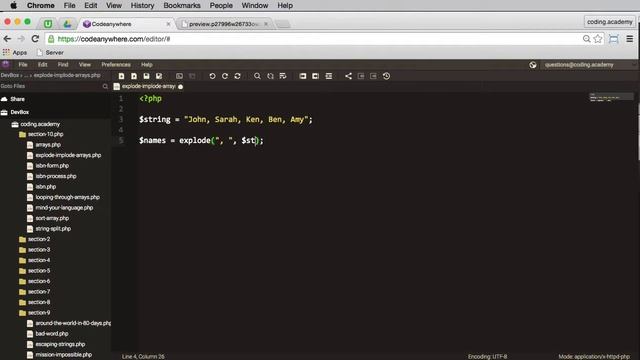Open mind-your-language.php file
The image size is (640, 360).
(64, 208)
